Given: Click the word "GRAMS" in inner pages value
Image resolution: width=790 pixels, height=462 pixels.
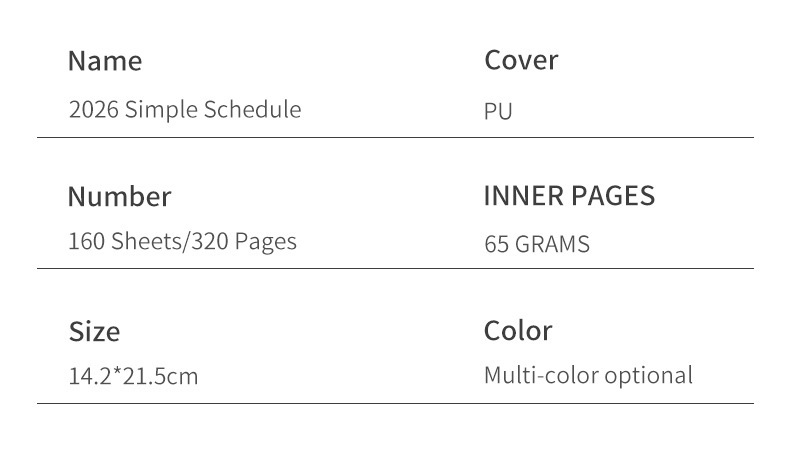Looking at the screenshot, I should click(x=552, y=243).
